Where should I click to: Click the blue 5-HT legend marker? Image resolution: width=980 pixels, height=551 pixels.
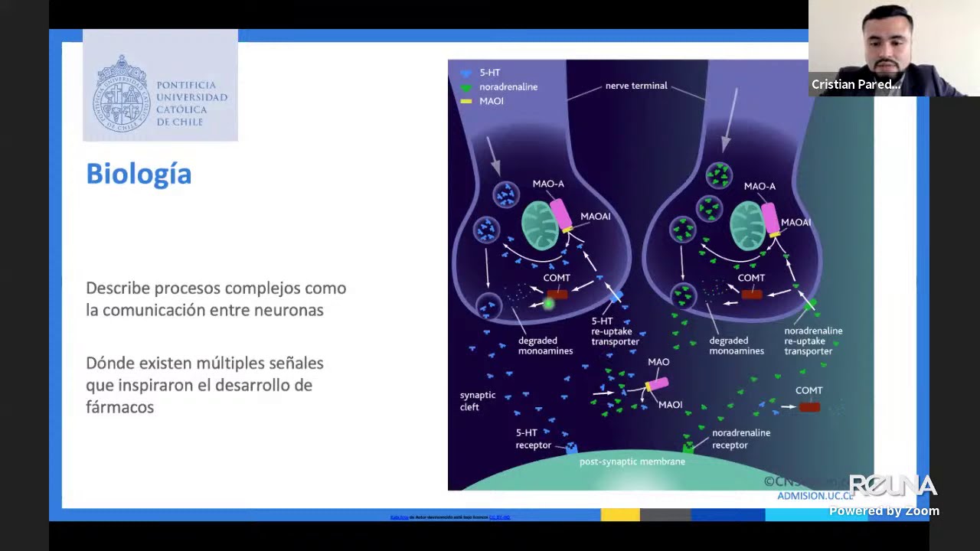pyautogui.click(x=465, y=73)
